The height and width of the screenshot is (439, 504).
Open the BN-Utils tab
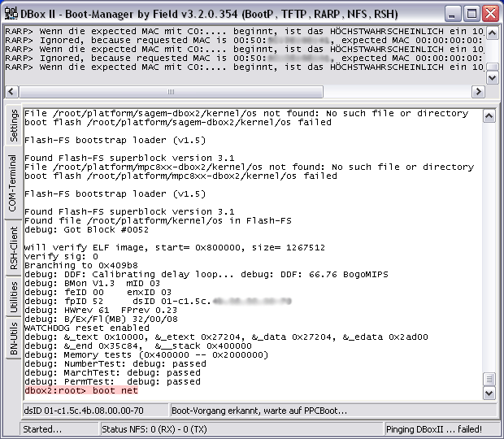(13, 338)
